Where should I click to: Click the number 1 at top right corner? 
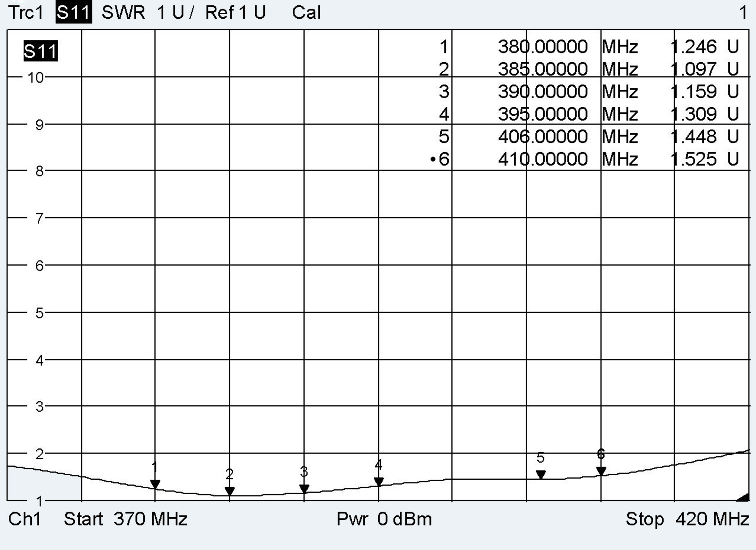(743, 13)
